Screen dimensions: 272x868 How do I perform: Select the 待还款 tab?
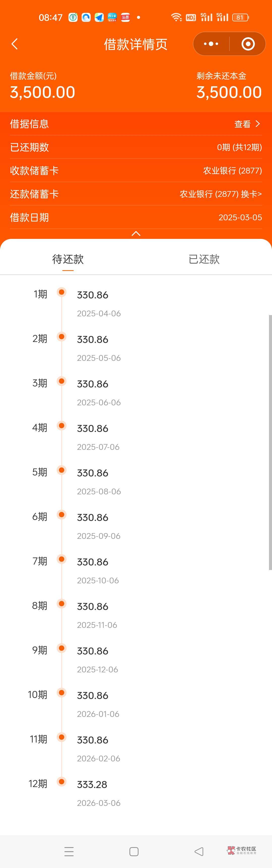pos(68,259)
